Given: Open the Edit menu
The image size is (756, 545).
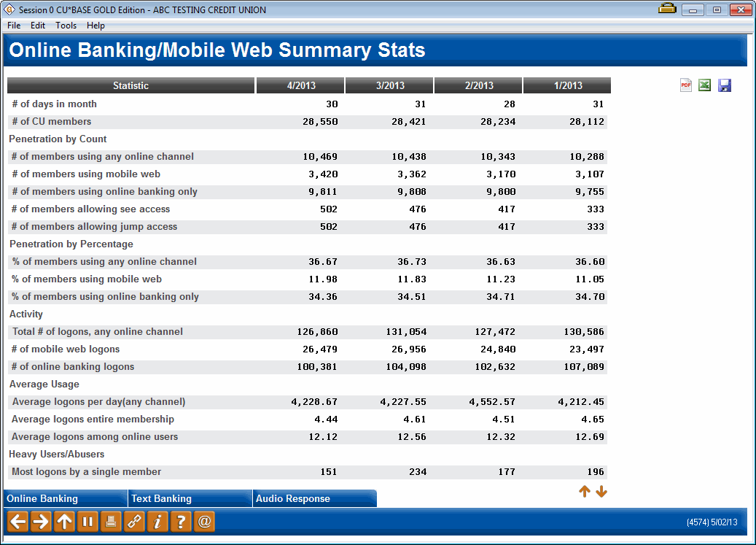Looking at the screenshot, I should [37, 25].
